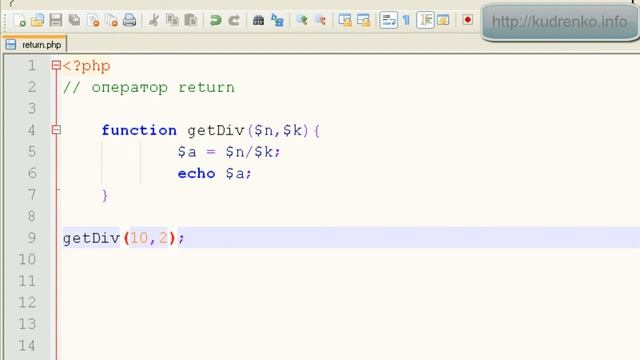Cut selection with scissors icon

(154, 20)
